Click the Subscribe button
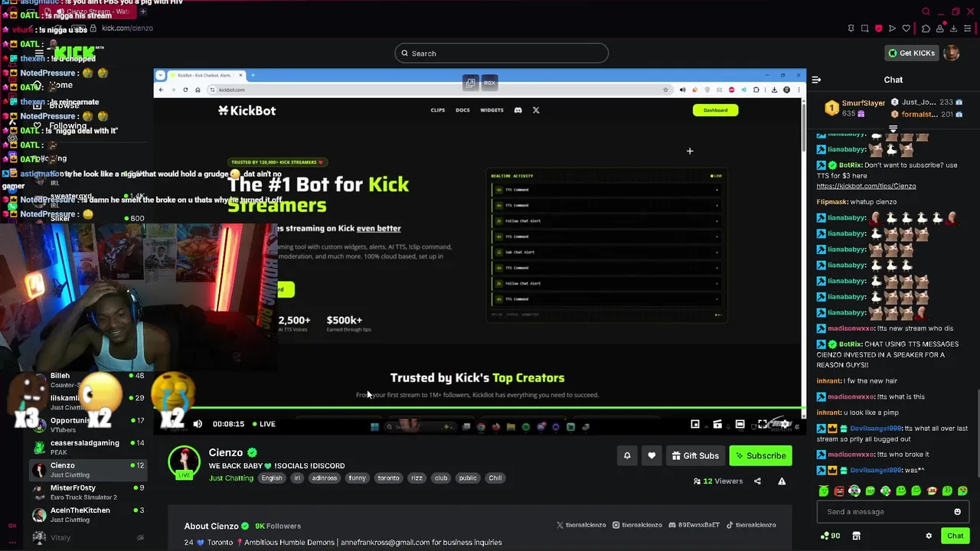The width and height of the screenshot is (980, 551). [761, 455]
